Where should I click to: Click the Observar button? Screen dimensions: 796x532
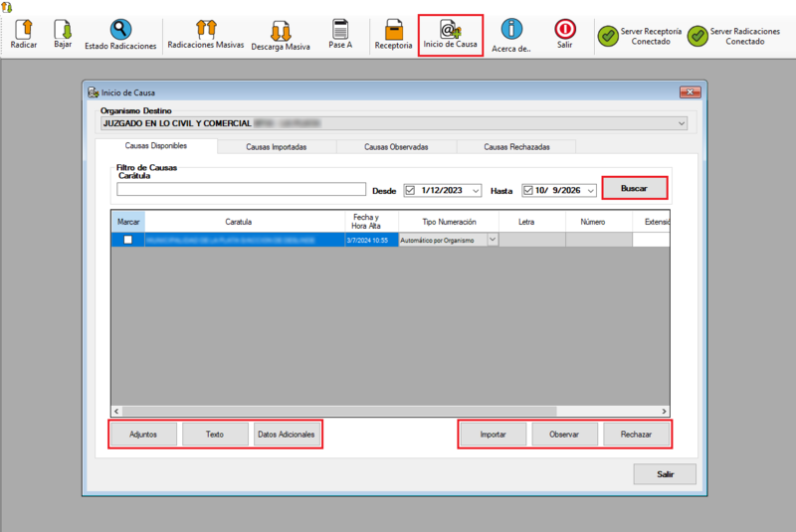click(x=564, y=435)
